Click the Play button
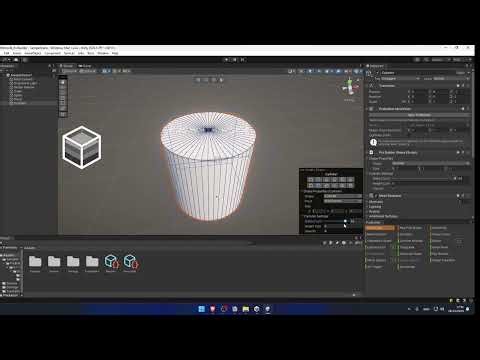This screenshot has height=360, width=480. tap(227, 60)
